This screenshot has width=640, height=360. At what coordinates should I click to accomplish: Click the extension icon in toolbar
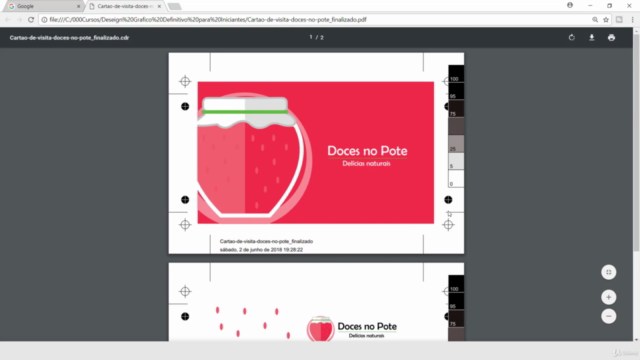619,20
